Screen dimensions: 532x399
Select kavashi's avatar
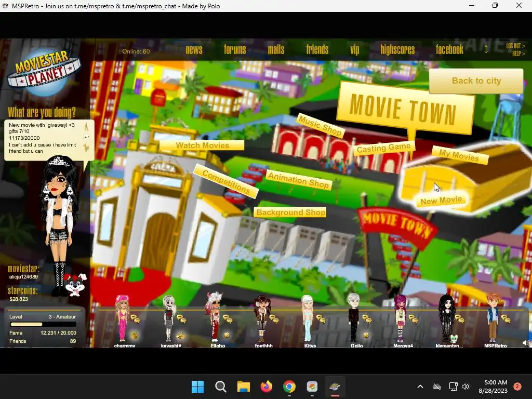169,318
